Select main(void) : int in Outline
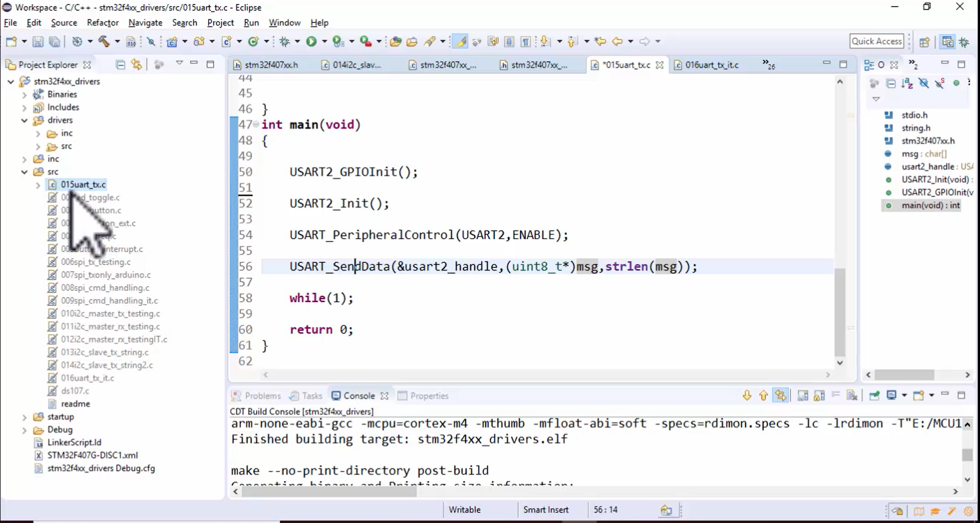This screenshot has width=980, height=523. pos(930,205)
